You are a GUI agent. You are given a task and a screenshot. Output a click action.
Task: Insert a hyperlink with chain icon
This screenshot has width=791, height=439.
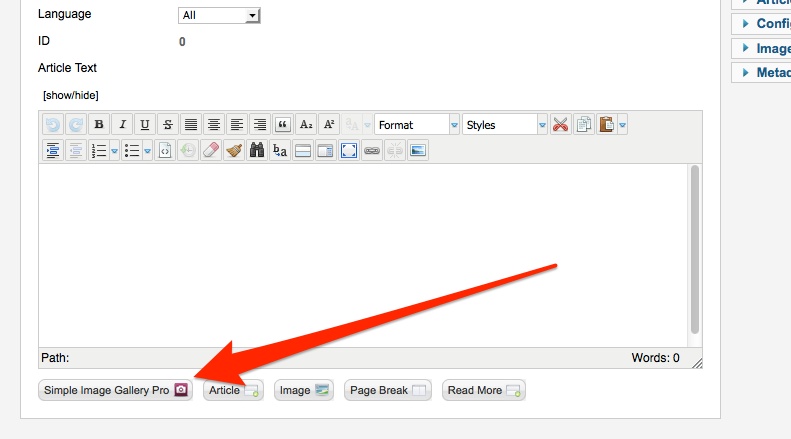pos(372,150)
